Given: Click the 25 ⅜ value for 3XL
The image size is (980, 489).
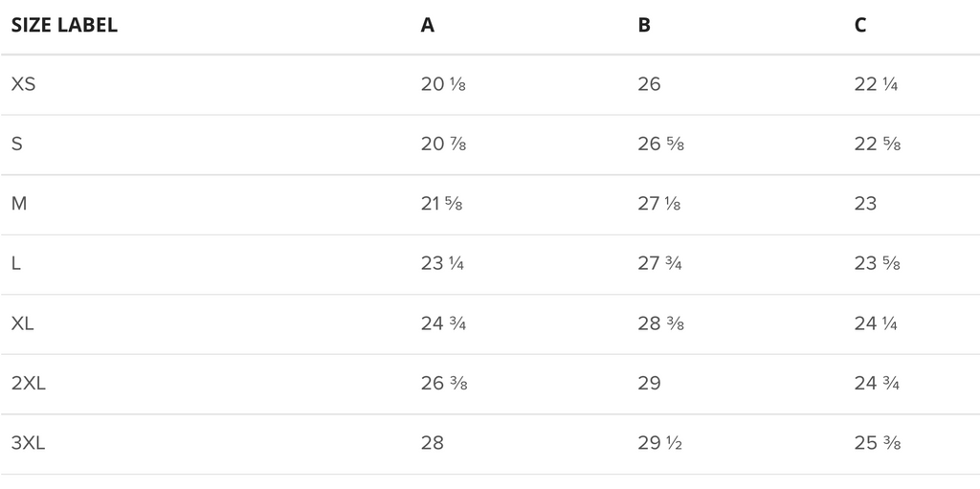Looking at the screenshot, I should (x=878, y=443).
